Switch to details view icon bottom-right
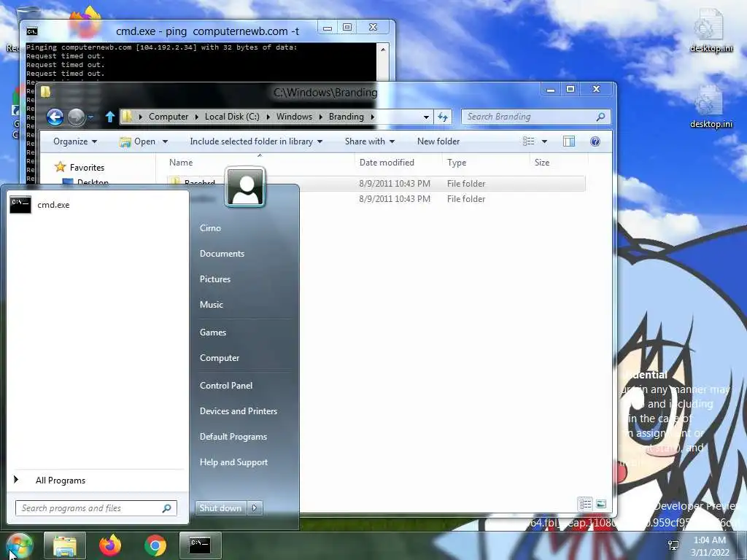 [x=586, y=504]
